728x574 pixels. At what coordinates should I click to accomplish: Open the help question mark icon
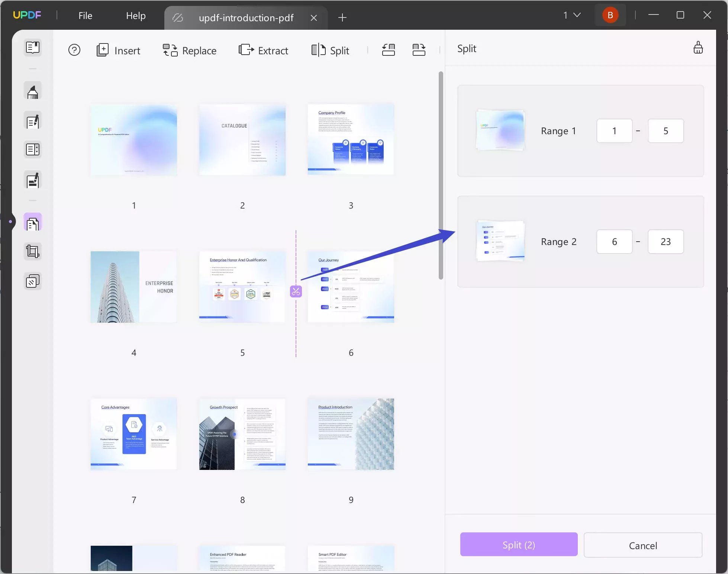(x=74, y=50)
